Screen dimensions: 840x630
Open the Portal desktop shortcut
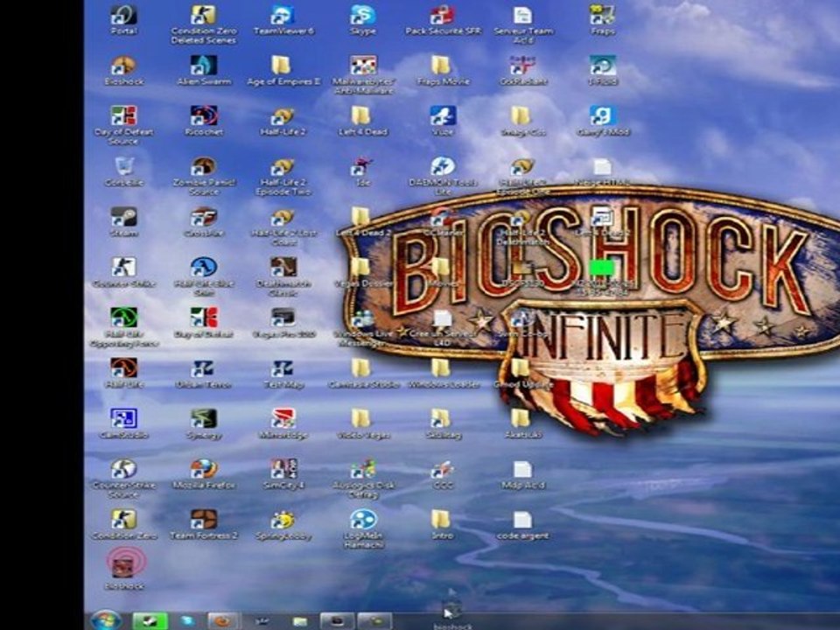click(x=123, y=19)
